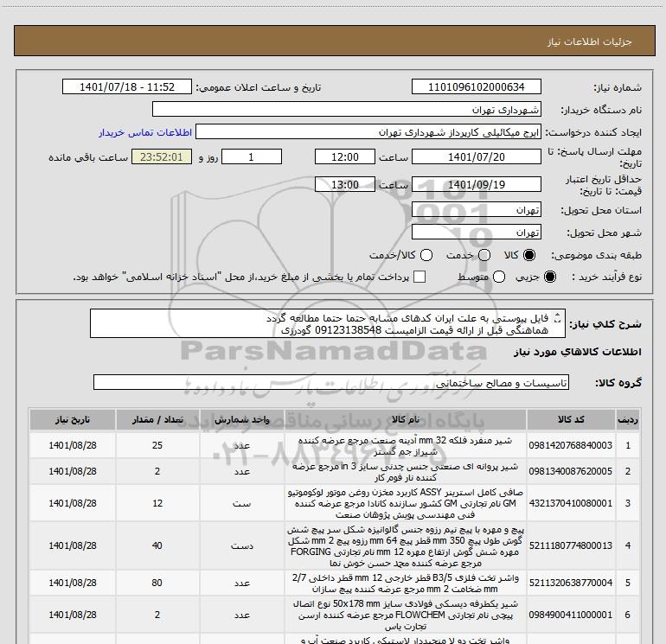
Task: Click the 'تاریخ نیاز' column header
Action: [x=72, y=420]
